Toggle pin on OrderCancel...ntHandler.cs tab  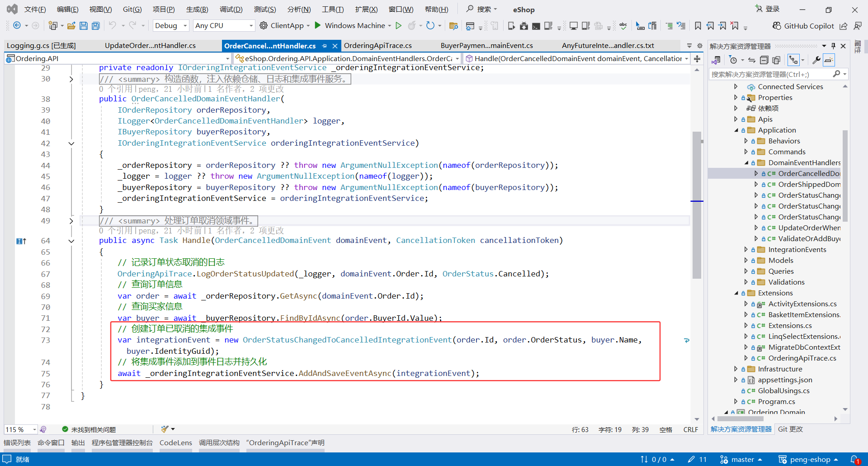(x=324, y=46)
